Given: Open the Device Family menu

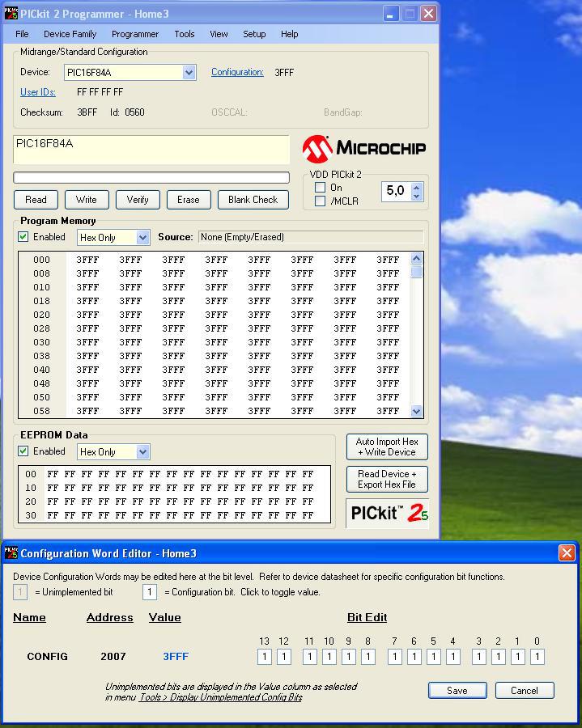Looking at the screenshot, I should pos(70,34).
